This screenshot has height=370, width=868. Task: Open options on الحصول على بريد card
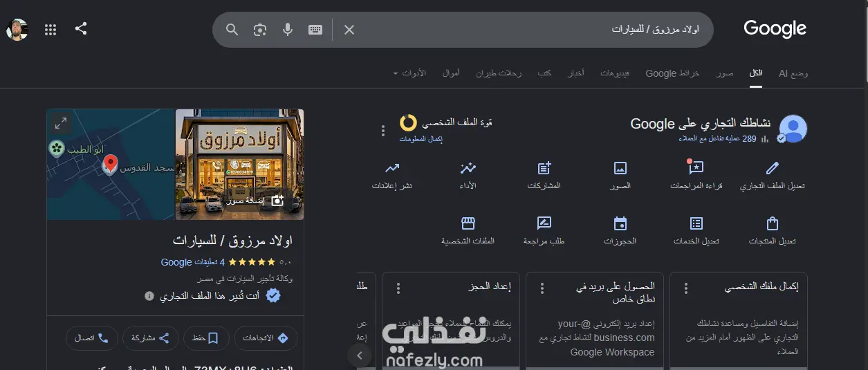click(x=542, y=288)
